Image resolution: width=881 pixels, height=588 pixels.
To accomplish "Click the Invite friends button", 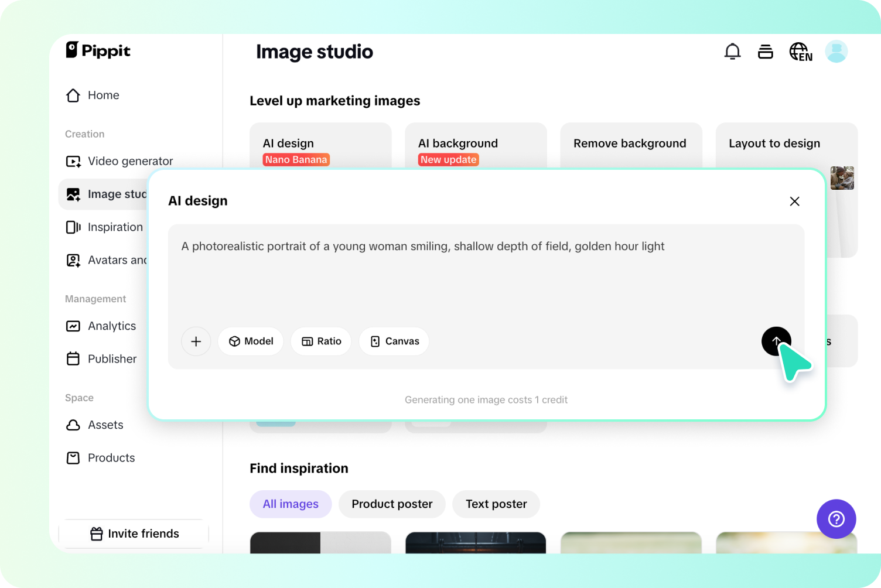I will click(x=134, y=534).
